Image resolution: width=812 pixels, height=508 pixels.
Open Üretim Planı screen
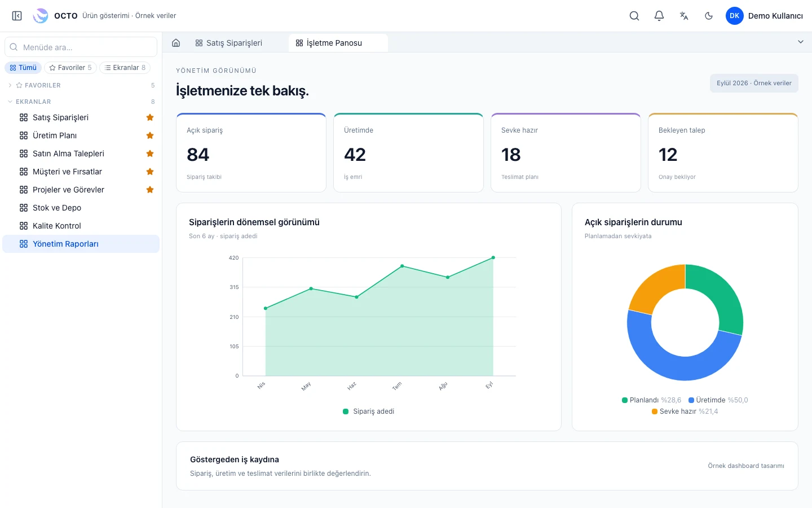click(x=81, y=135)
